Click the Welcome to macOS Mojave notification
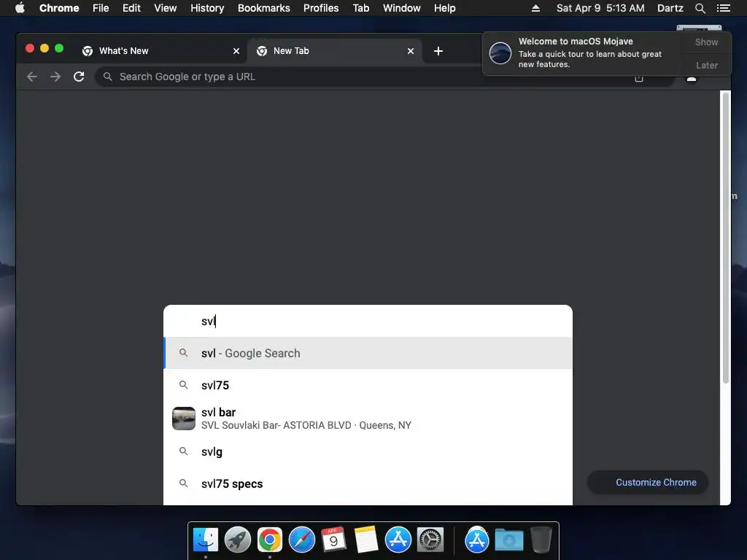 coord(581,52)
